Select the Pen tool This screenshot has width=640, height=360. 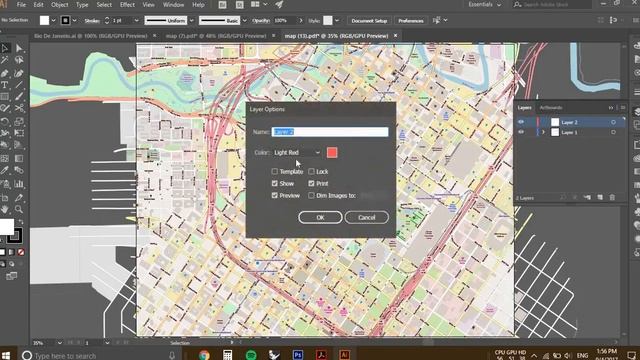(5, 73)
